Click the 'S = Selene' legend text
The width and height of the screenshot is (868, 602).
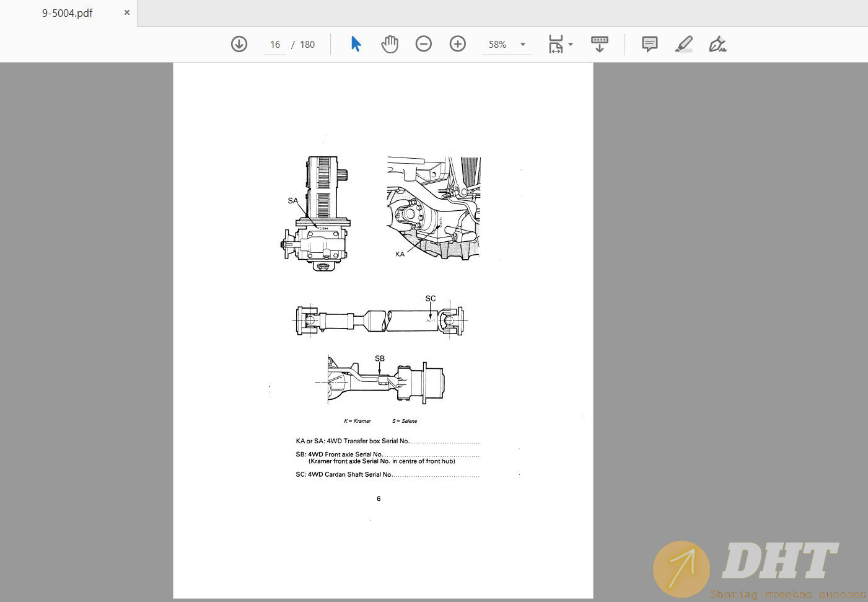[x=405, y=421]
